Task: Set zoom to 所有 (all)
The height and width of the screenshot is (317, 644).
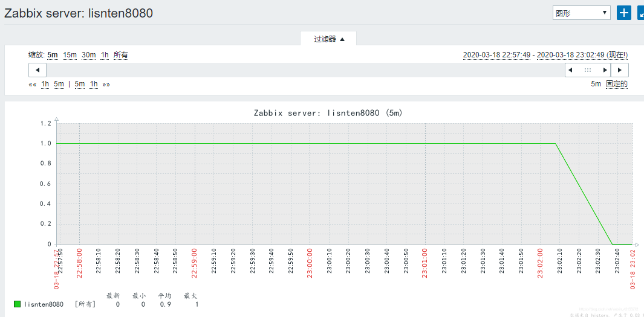Action: point(121,55)
